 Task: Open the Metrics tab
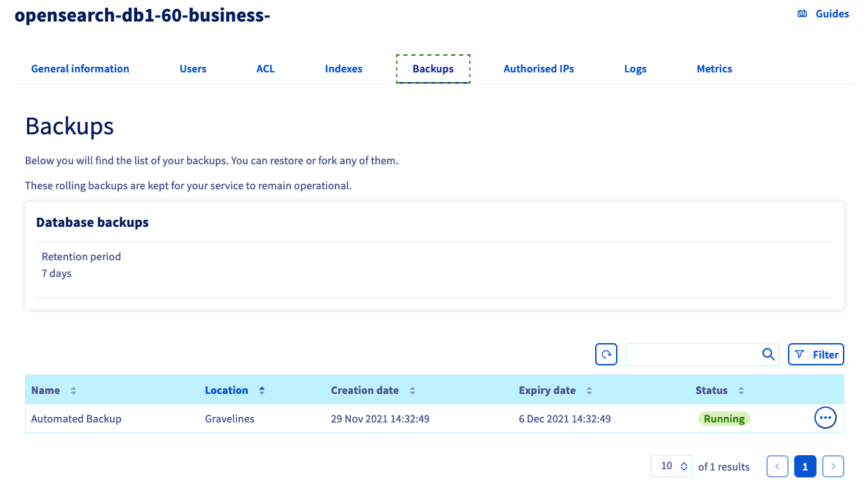tap(714, 69)
